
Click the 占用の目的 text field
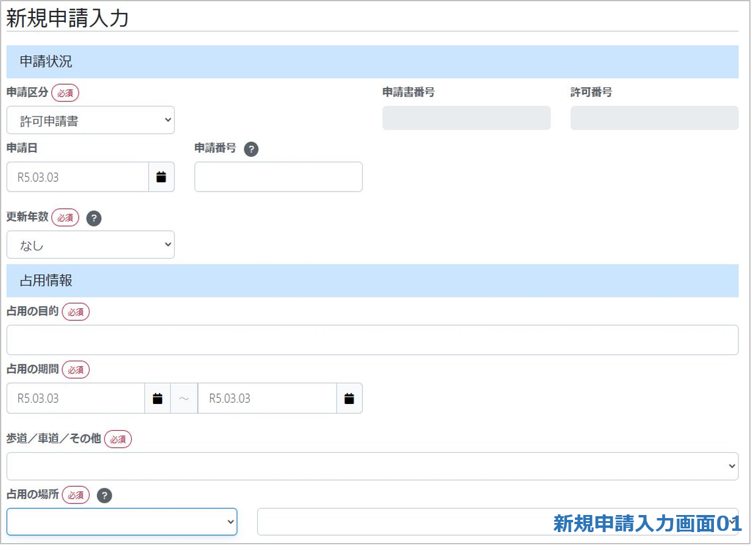tap(373, 340)
